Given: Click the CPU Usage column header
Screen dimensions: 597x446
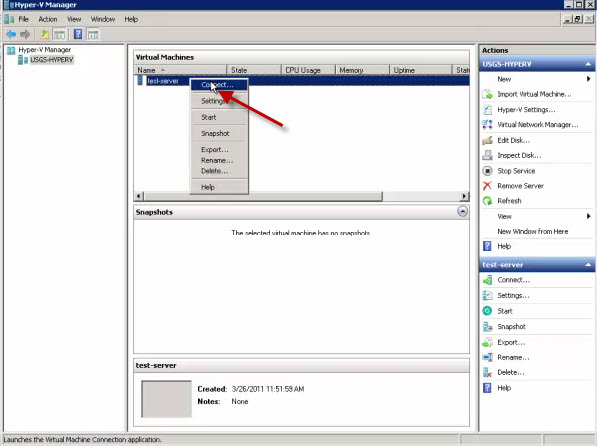Looking at the screenshot, I should pos(308,70).
